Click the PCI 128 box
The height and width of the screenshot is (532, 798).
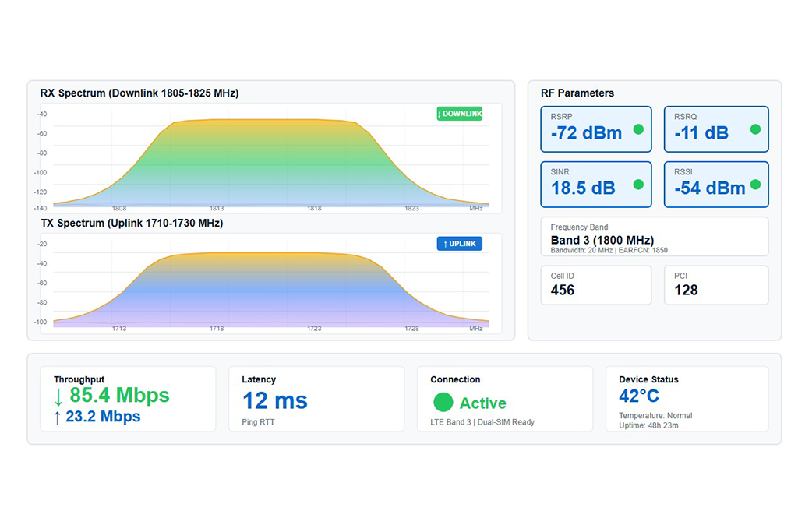click(715, 285)
